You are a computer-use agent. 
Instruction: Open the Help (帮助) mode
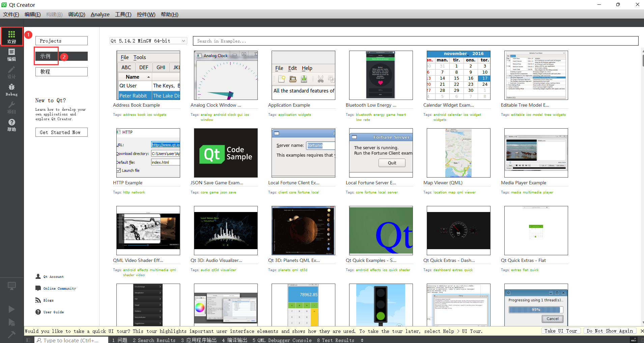12,125
